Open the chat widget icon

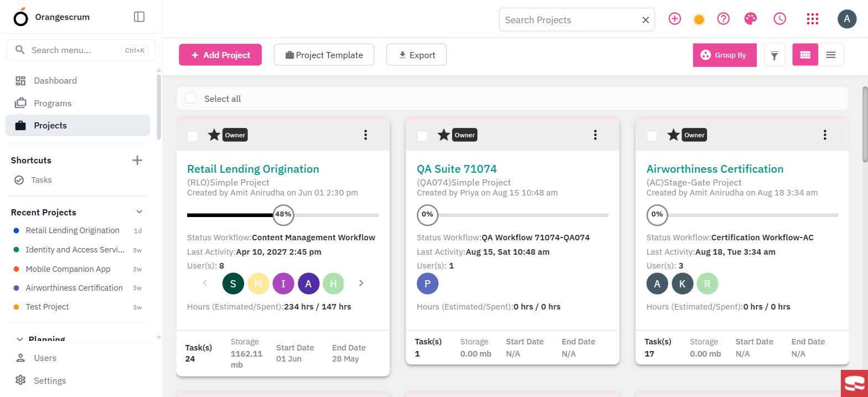(x=854, y=383)
